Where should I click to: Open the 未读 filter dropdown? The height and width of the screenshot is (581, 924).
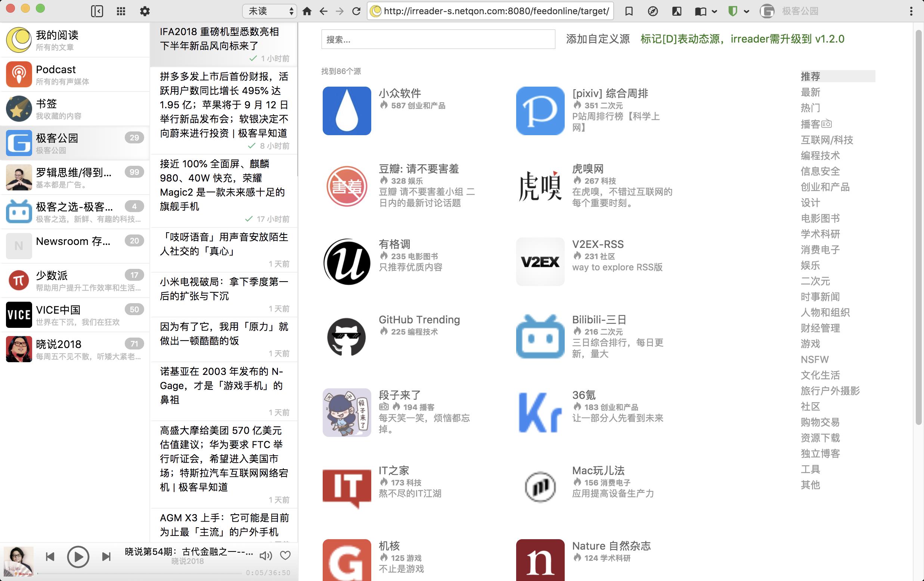[x=269, y=11]
